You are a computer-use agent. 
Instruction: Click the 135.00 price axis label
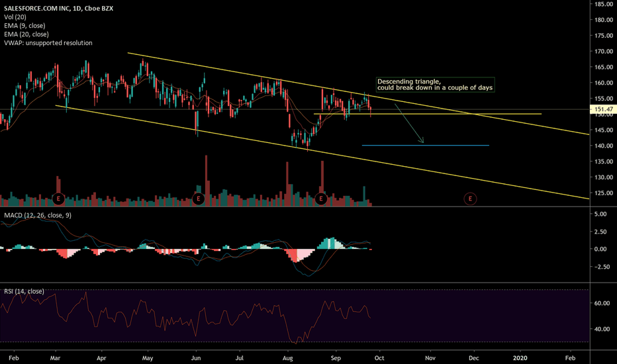pyautogui.click(x=604, y=161)
